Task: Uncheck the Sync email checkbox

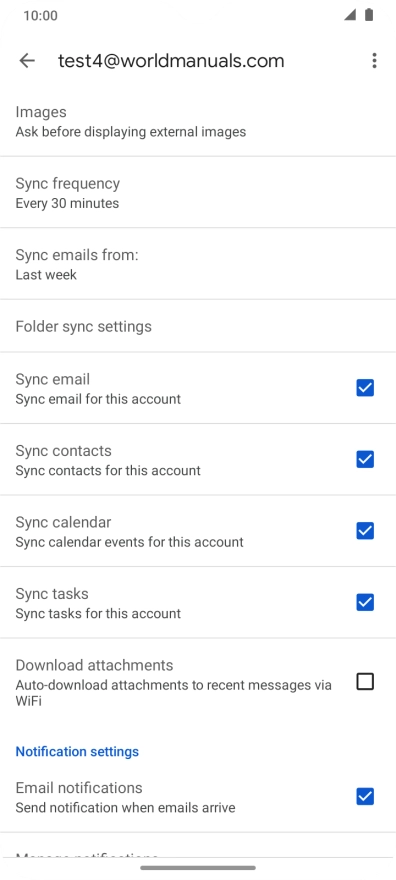Action: pos(365,388)
